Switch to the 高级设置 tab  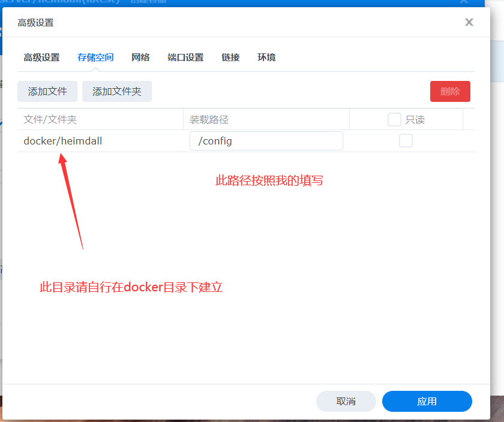[x=41, y=58]
